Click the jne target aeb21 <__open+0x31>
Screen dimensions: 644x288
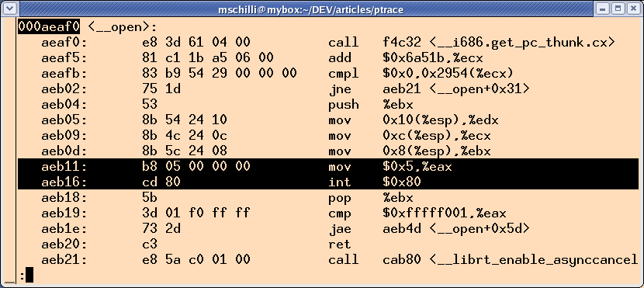456,88
